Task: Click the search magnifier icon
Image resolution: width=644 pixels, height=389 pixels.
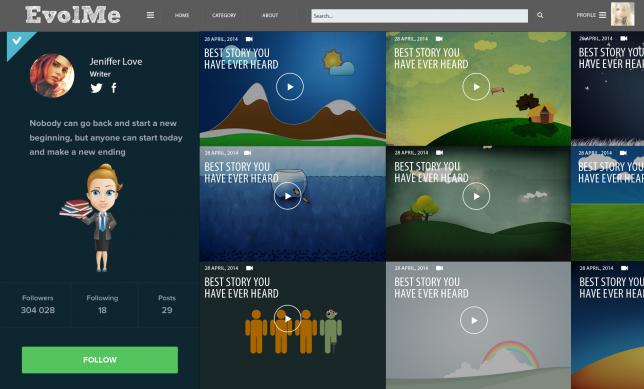Action: click(x=540, y=16)
